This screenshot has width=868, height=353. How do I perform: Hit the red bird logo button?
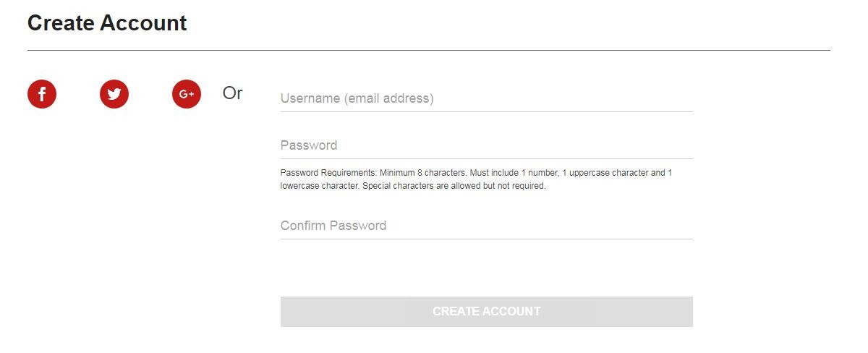[x=114, y=94]
